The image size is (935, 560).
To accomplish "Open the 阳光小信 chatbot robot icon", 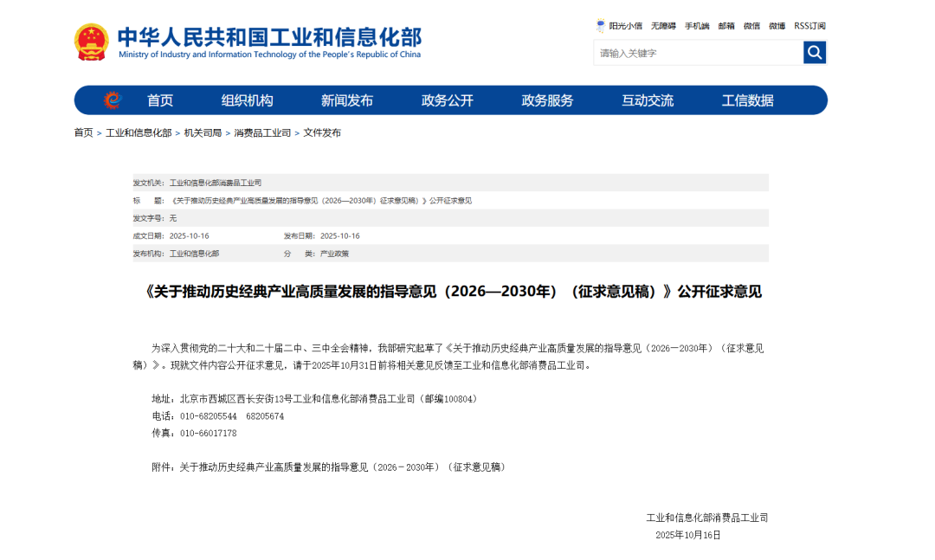I will point(601,26).
